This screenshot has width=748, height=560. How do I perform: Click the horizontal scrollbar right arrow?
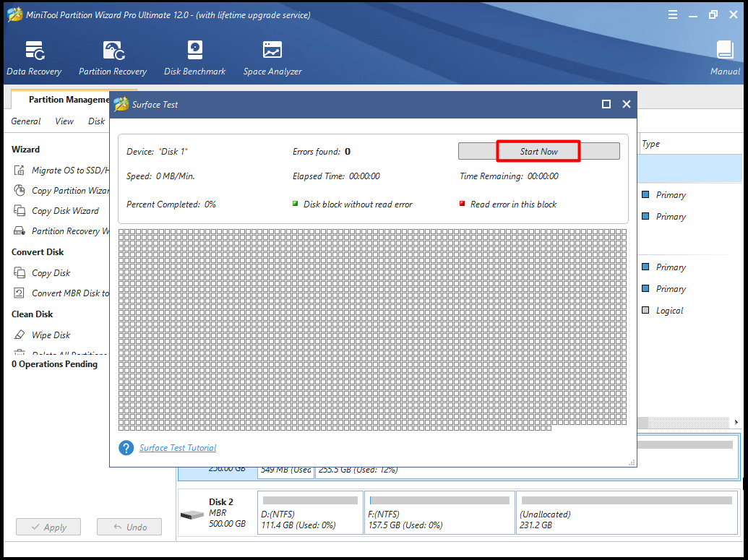tap(736, 422)
